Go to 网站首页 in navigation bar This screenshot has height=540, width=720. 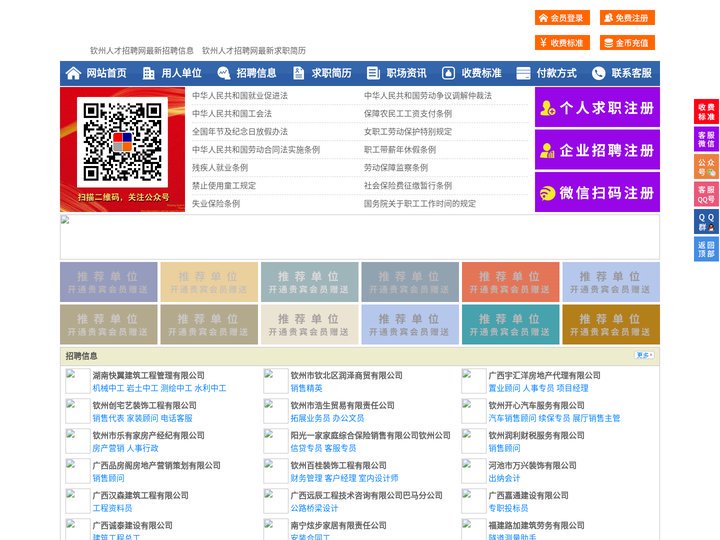point(106,73)
